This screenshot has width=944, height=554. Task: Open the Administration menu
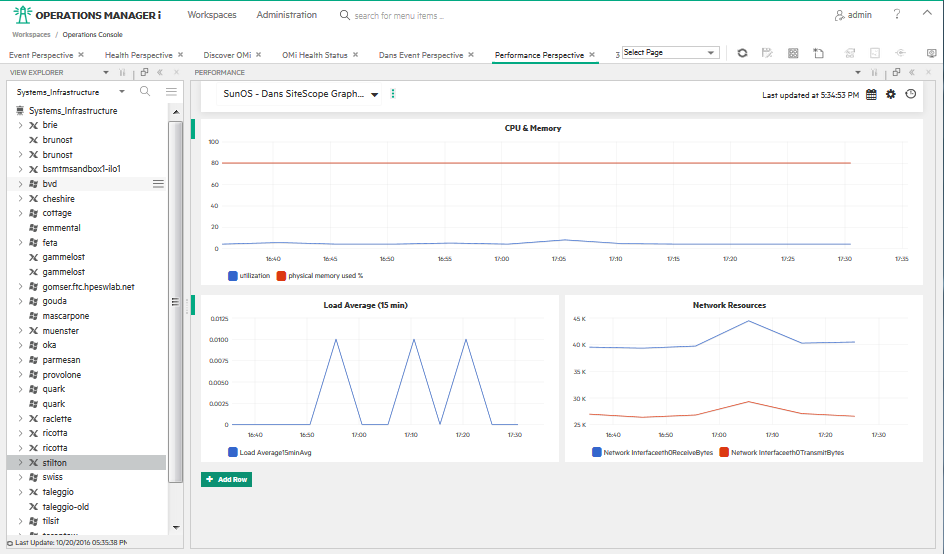[287, 14]
